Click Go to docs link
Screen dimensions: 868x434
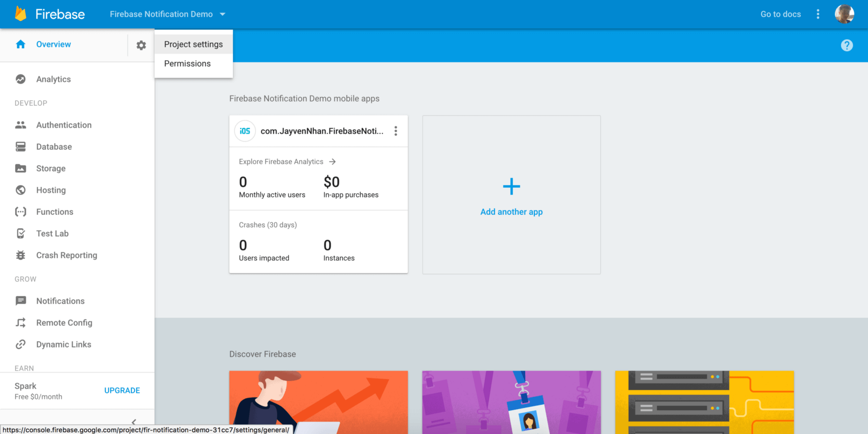pos(781,14)
